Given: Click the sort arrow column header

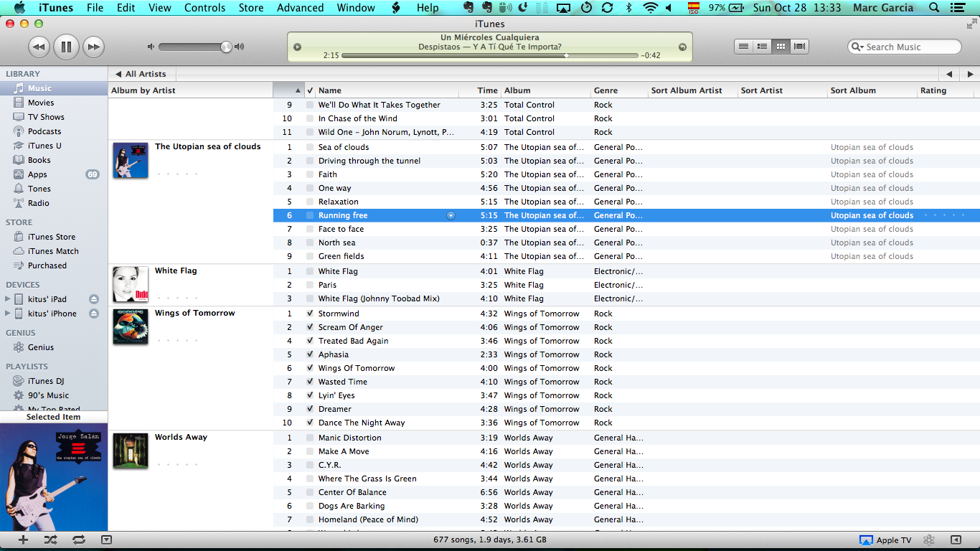Looking at the screenshot, I should (x=288, y=90).
